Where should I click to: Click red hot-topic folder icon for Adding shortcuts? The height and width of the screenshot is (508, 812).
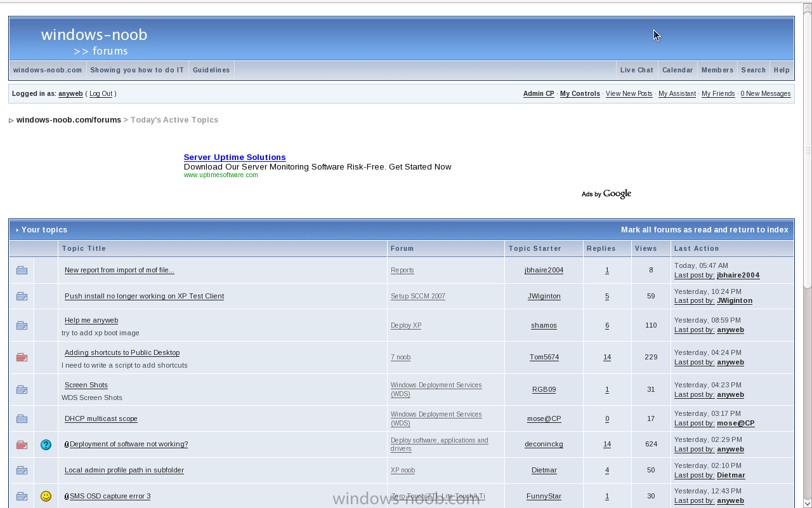(22, 358)
